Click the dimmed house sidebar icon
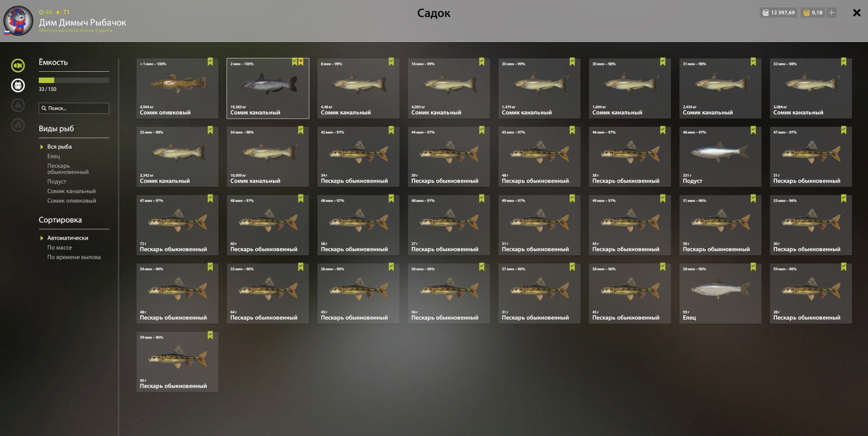The width and height of the screenshot is (868, 436). (x=18, y=125)
